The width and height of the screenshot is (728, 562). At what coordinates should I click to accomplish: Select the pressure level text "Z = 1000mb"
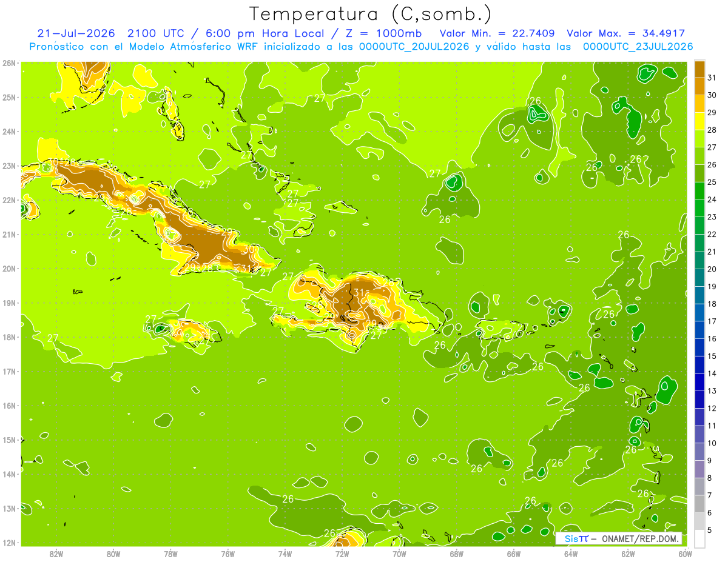click(383, 33)
